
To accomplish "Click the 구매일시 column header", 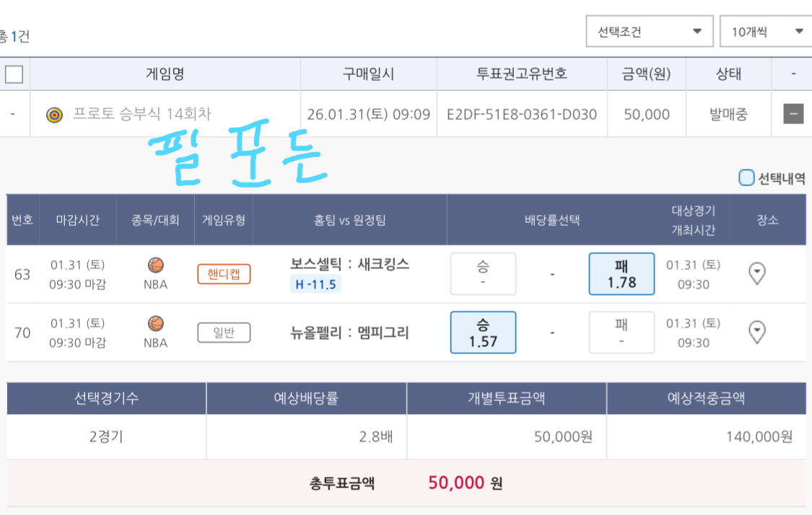I will click(x=368, y=74).
